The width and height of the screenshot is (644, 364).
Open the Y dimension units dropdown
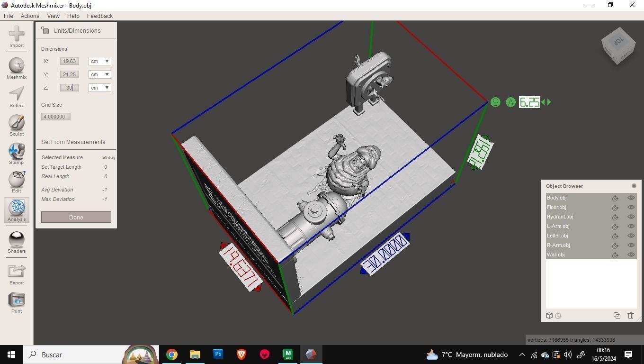[x=100, y=74]
